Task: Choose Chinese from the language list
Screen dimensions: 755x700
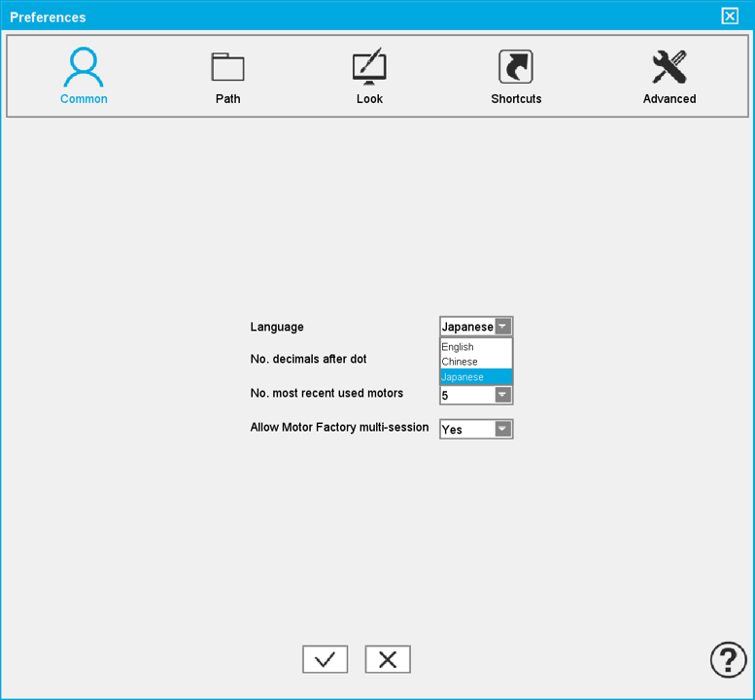Action: point(461,362)
